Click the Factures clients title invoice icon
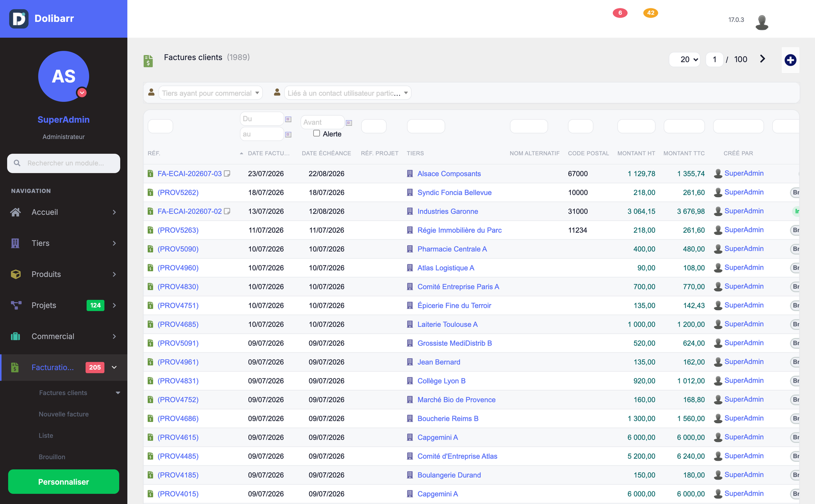This screenshot has height=504, width=815. pyautogui.click(x=148, y=61)
